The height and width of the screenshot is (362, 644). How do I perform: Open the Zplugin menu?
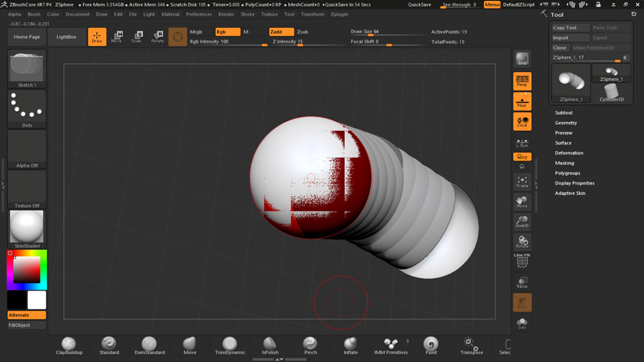coord(339,14)
